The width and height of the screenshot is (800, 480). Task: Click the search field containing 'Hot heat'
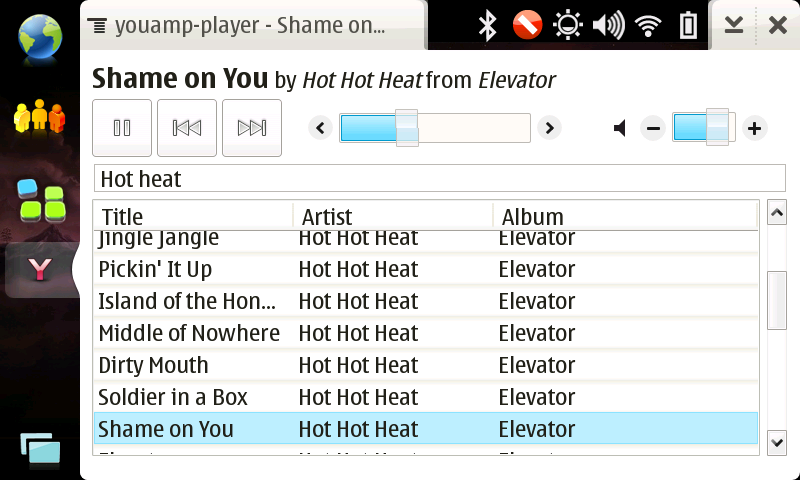(439, 179)
